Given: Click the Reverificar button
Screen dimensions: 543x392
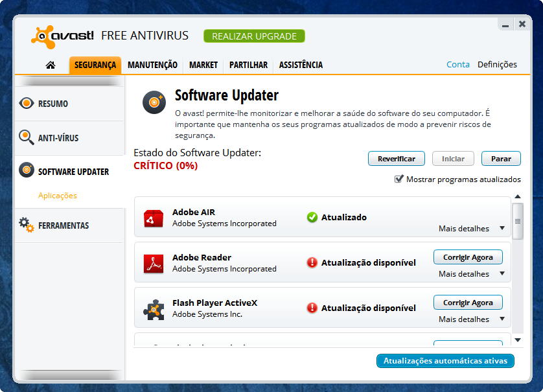Looking at the screenshot, I should click(x=396, y=159).
